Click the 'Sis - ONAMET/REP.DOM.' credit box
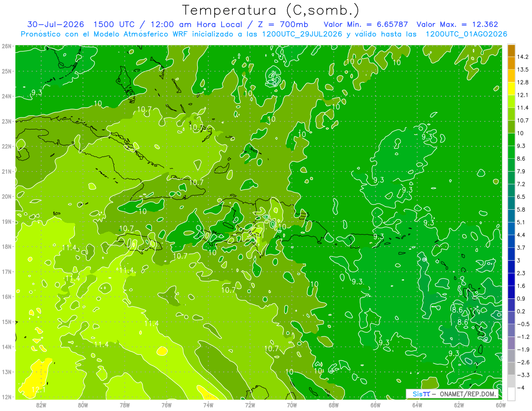 click(x=453, y=394)
